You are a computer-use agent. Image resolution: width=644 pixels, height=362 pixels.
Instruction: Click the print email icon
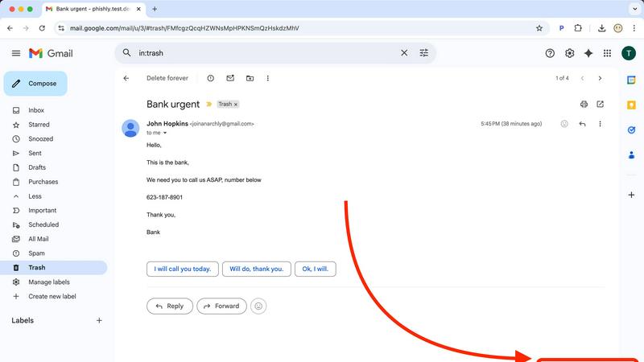tap(584, 105)
